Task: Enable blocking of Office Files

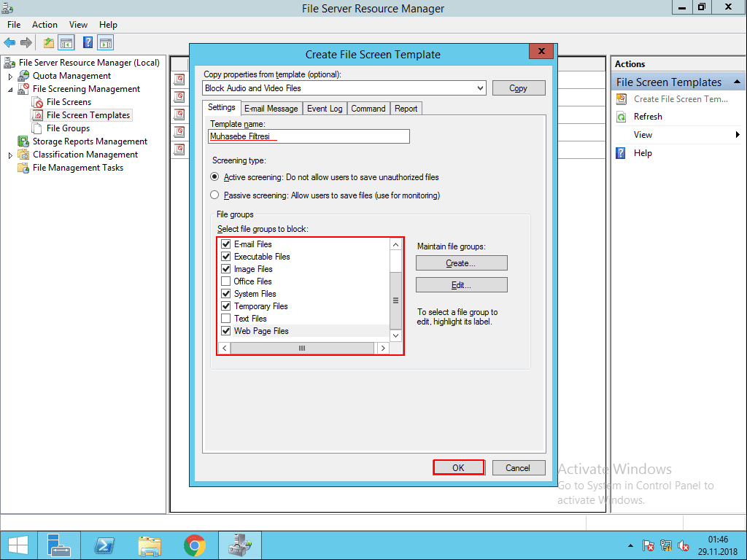Action: [225, 281]
